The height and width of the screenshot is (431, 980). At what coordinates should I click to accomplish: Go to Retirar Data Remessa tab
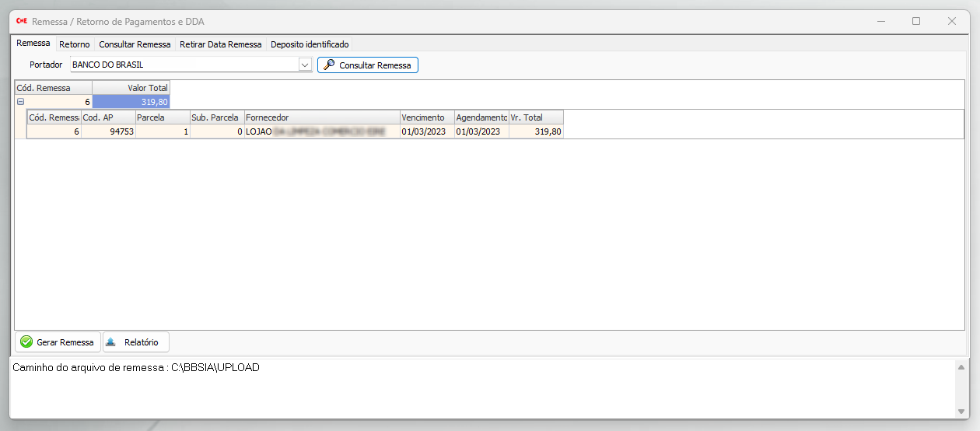click(220, 44)
